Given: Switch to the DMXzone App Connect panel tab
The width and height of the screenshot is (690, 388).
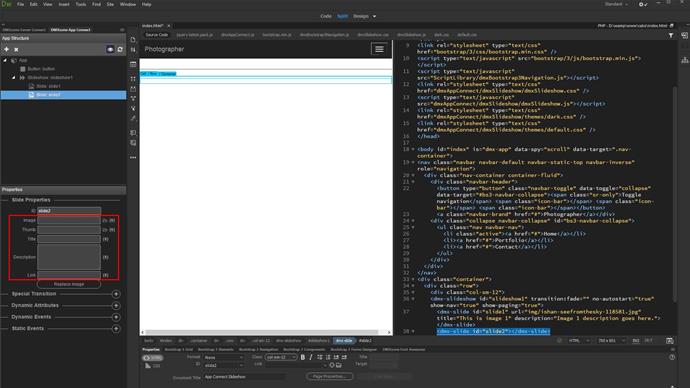Looking at the screenshot, I should (x=70, y=30).
